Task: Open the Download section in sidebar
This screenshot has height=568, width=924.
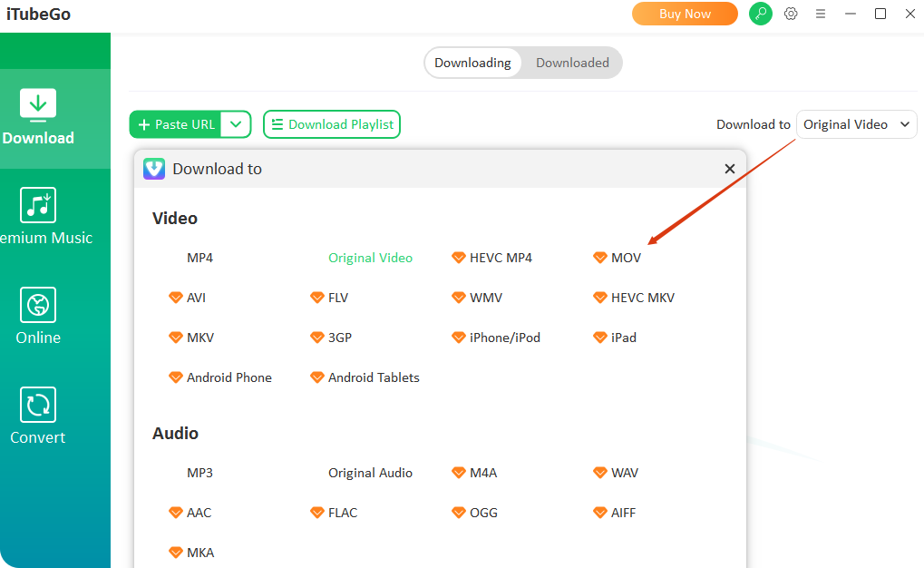Action: [38, 118]
